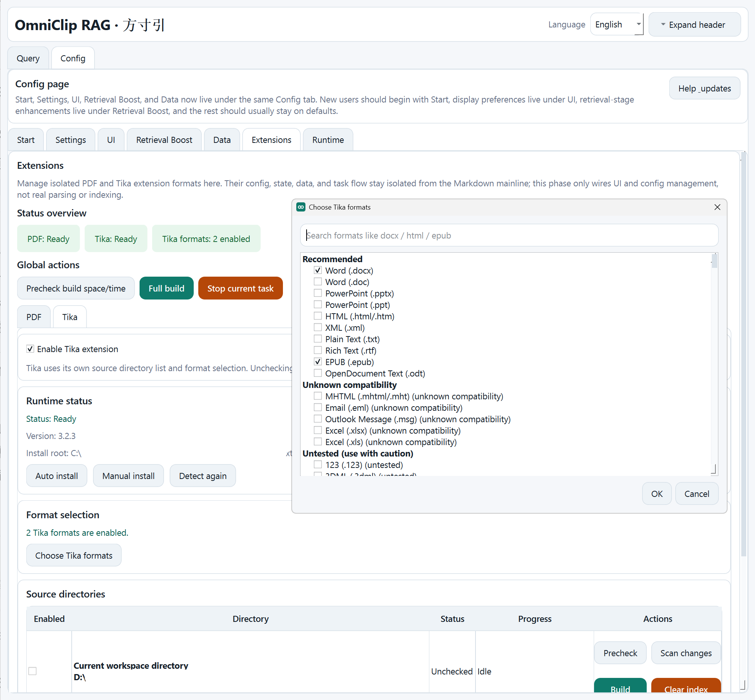Click the Language combo box arrow

(638, 24)
